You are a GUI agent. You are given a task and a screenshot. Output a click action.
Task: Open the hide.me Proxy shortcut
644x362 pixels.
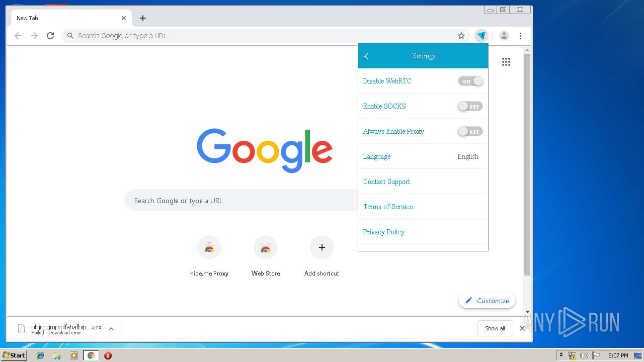coord(209,256)
